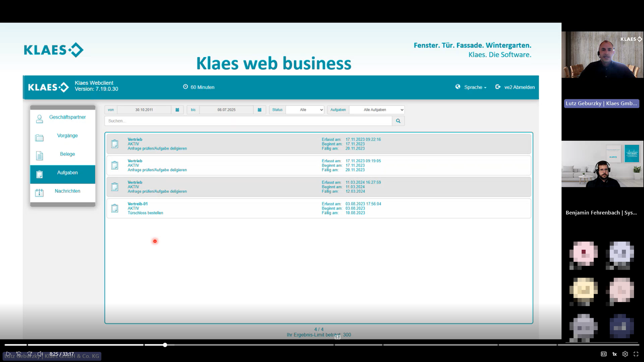The width and height of the screenshot is (644, 362).
Task: Open calendar picker for the 'von' date
Action: 177,110
